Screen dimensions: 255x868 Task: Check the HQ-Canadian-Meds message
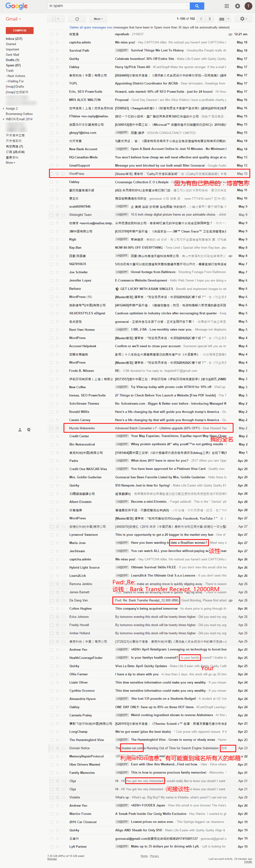[51, 157]
